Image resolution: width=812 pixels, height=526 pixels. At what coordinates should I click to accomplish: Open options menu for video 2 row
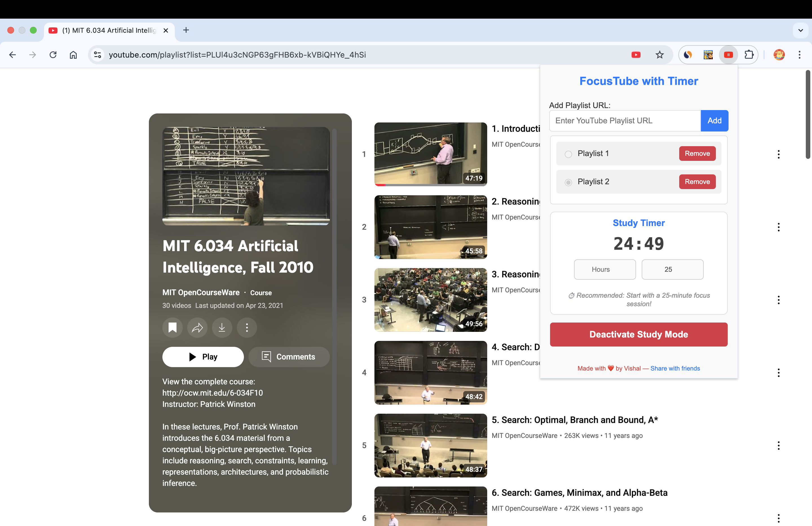point(778,227)
